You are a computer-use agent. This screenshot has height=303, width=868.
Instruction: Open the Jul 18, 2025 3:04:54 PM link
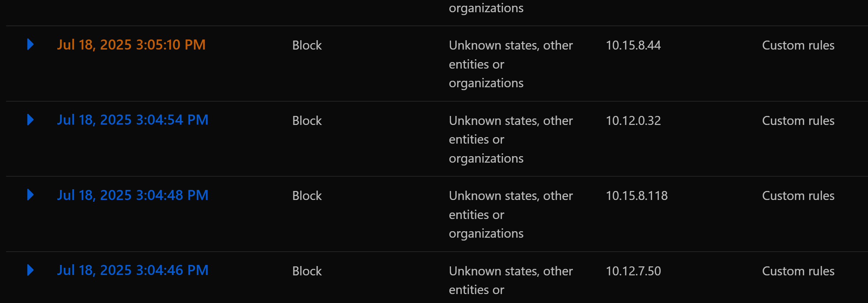pos(133,120)
